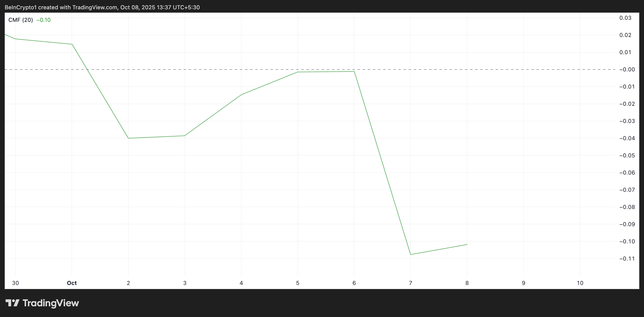The height and width of the screenshot is (317, 644).
Task: Click the green -0.10 CMF value
Action: [43, 20]
